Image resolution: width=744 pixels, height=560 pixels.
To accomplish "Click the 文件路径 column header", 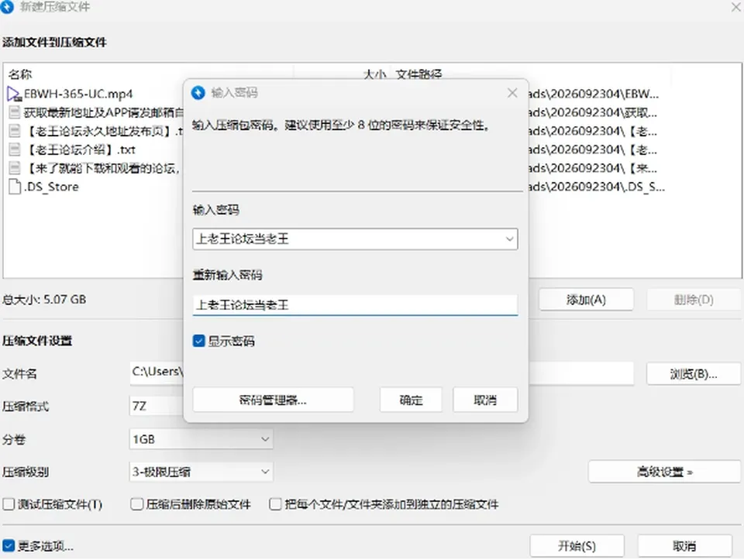I will [418, 74].
